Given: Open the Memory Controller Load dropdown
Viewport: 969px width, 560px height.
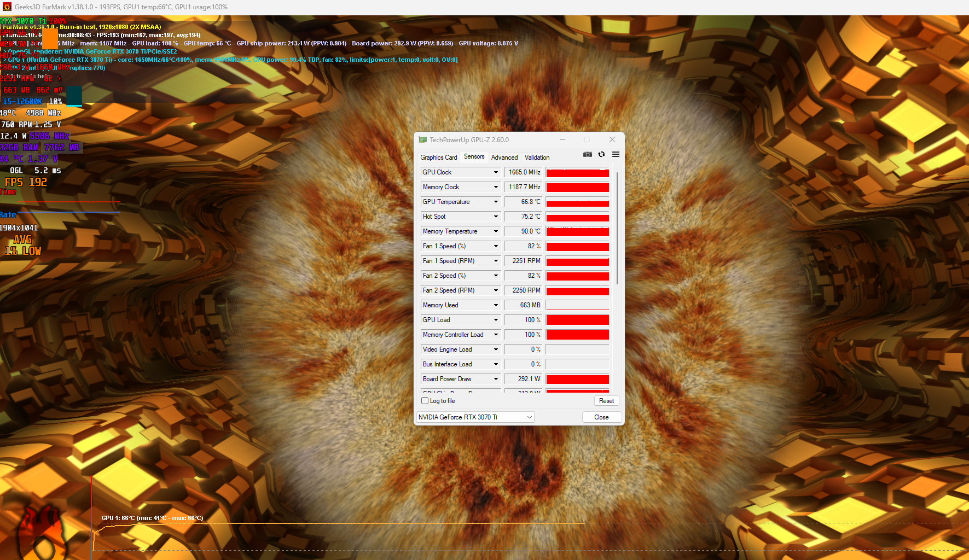Looking at the screenshot, I should pyautogui.click(x=496, y=335).
